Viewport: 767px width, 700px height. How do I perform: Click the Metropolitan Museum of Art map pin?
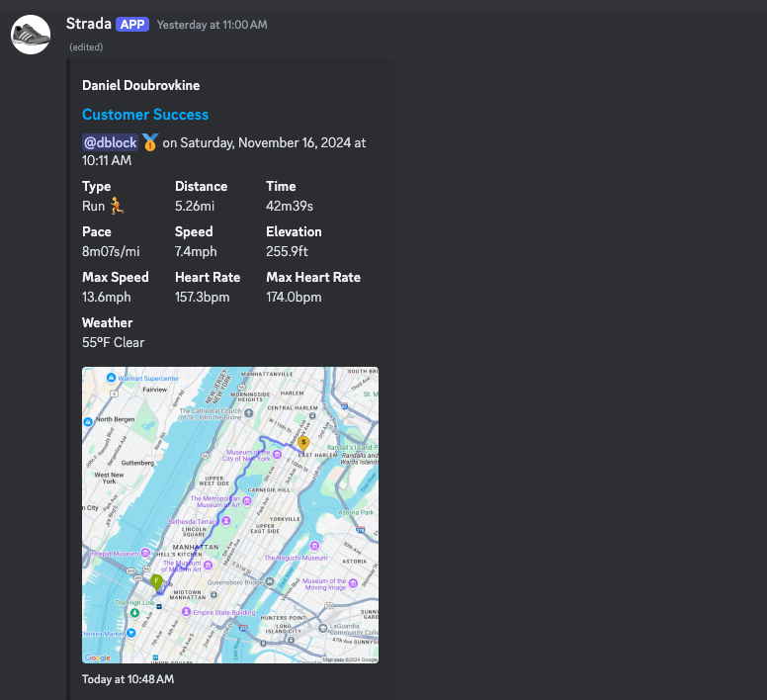(247, 500)
